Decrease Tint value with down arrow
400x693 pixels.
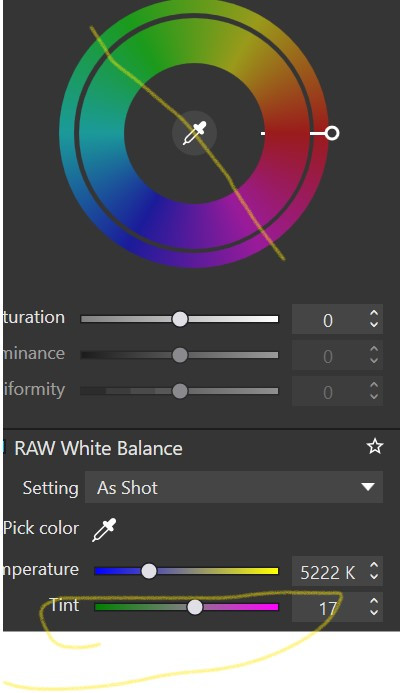(x=374, y=612)
